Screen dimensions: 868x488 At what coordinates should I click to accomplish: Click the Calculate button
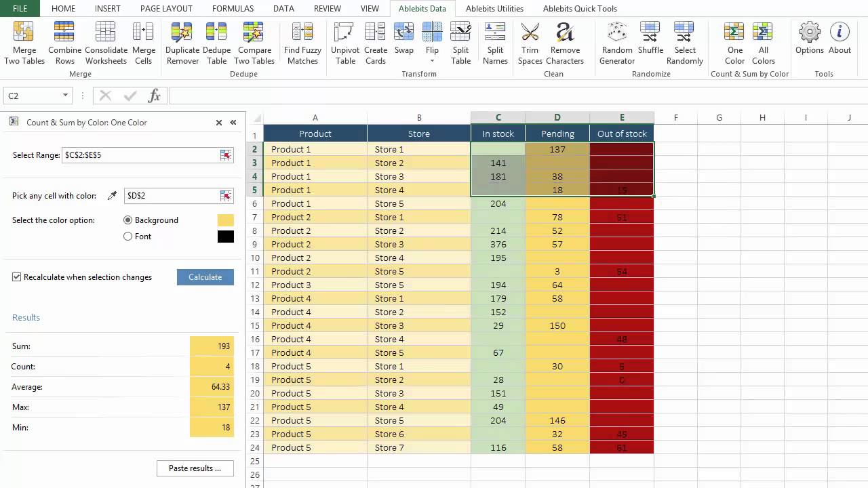[x=205, y=277]
